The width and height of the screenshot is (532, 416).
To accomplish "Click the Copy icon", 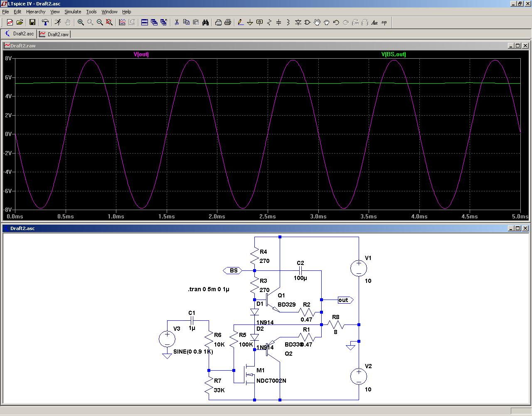I will click(x=186, y=22).
